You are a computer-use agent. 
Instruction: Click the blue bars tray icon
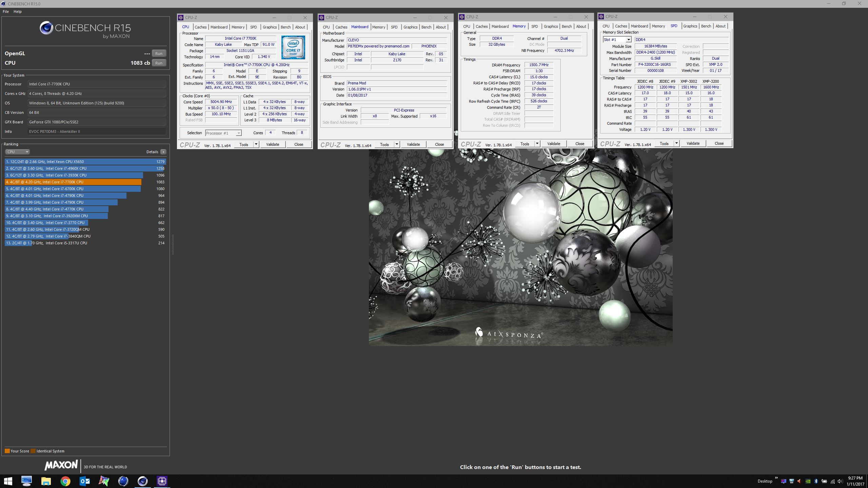tap(792, 481)
